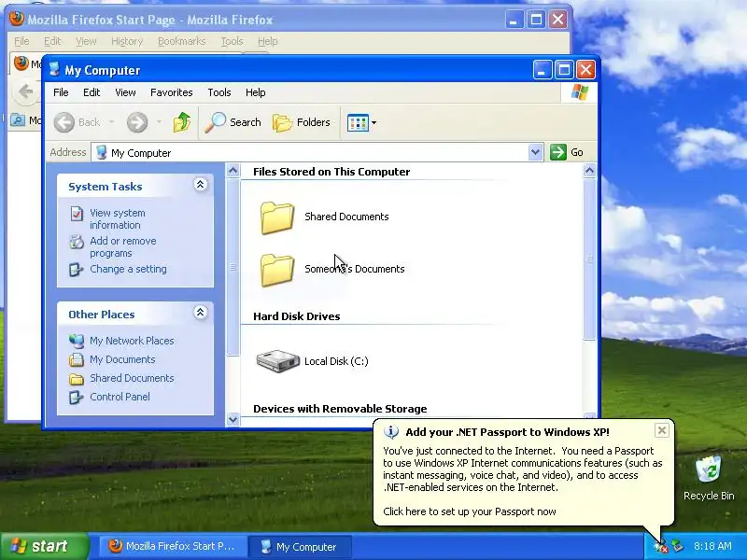Open the Help menu in My Computer

pos(255,92)
